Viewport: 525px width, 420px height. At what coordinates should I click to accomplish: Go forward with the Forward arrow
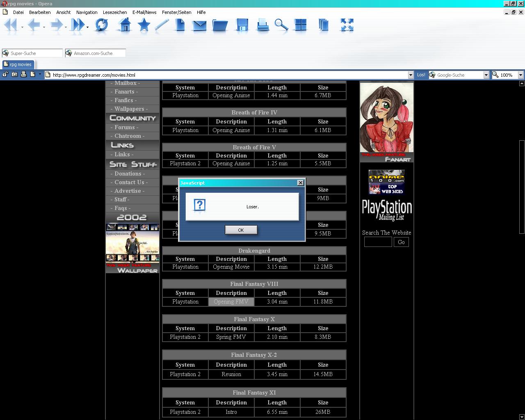56,25
